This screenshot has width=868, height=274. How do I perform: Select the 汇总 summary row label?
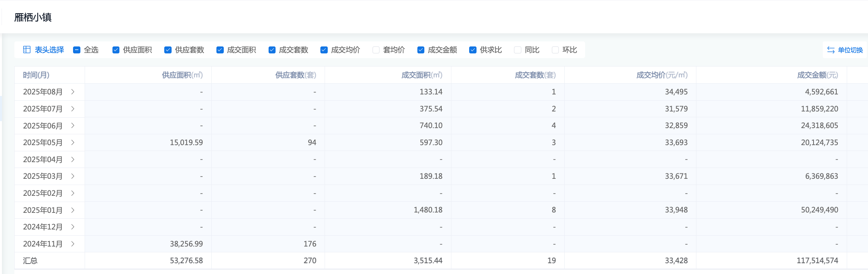tap(30, 261)
